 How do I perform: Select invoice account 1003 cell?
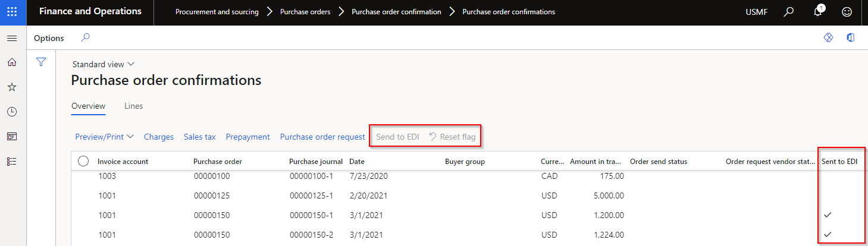[x=106, y=176]
